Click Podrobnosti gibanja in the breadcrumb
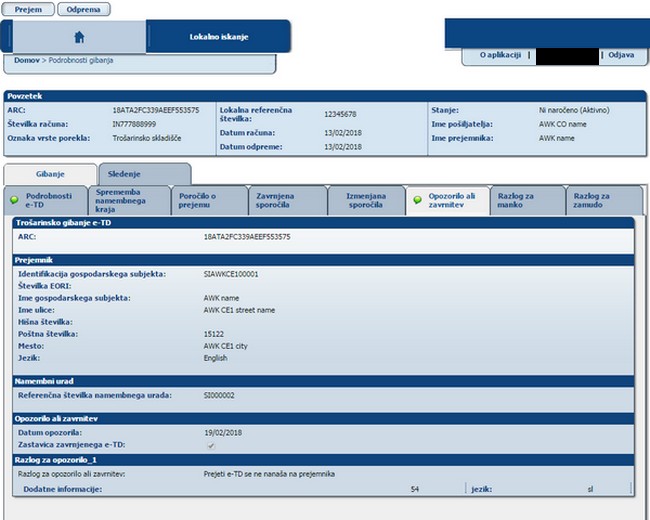Image resolution: width=650 pixels, height=520 pixels. (x=81, y=61)
